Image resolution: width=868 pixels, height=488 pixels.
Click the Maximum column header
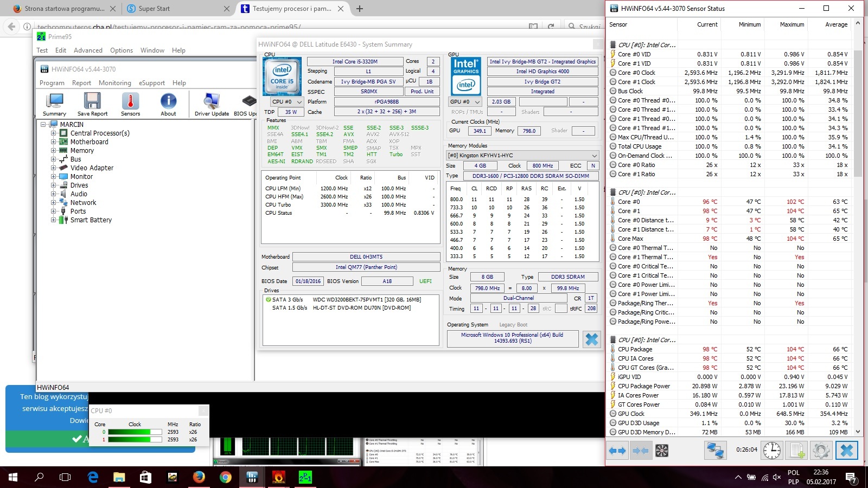click(x=792, y=24)
